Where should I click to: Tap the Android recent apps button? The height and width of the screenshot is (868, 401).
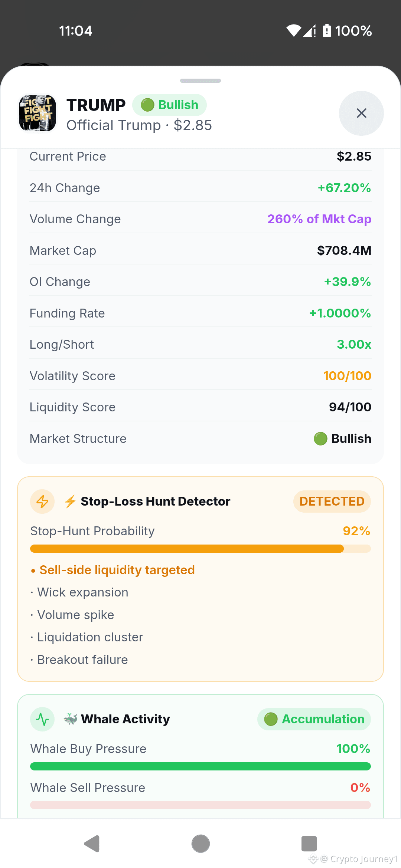309,844
